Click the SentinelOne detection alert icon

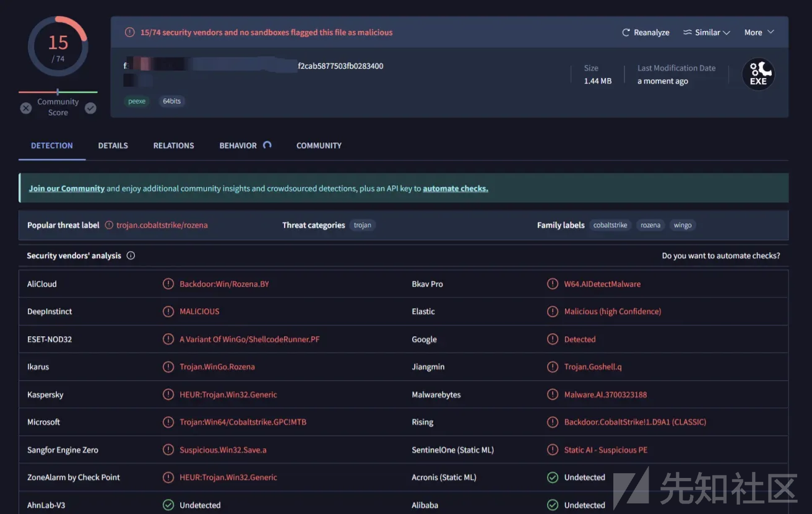click(x=553, y=450)
